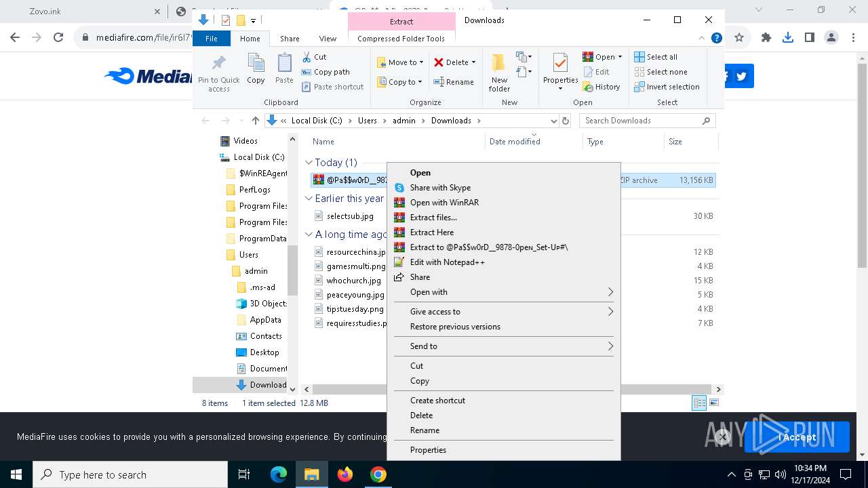Click Copy path in ribbon
This screenshot has height=488, width=868.
[x=325, y=72]
